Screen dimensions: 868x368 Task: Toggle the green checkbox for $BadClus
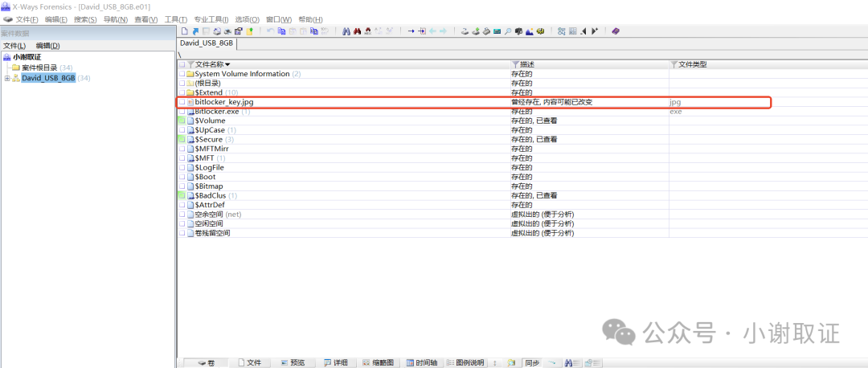coord(182,195)
